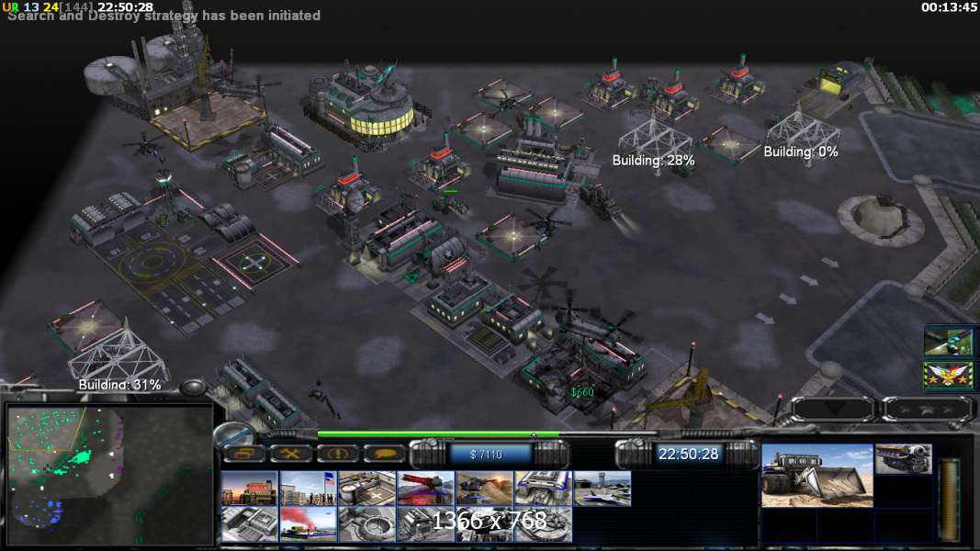Select the gray ring-shaped structure icon beside the red smoke icon
This screenshot has width=980, height=551.
366,524
